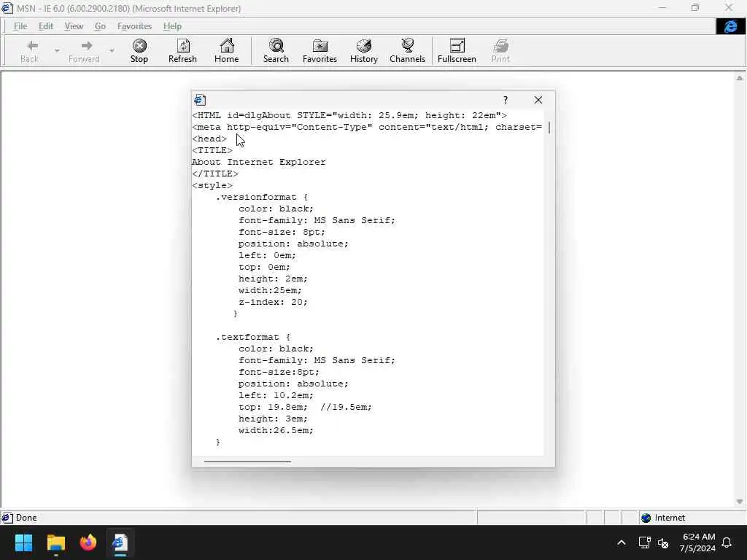Open the Channels pane
Screen dimensions: 747x560
point(407,51)
